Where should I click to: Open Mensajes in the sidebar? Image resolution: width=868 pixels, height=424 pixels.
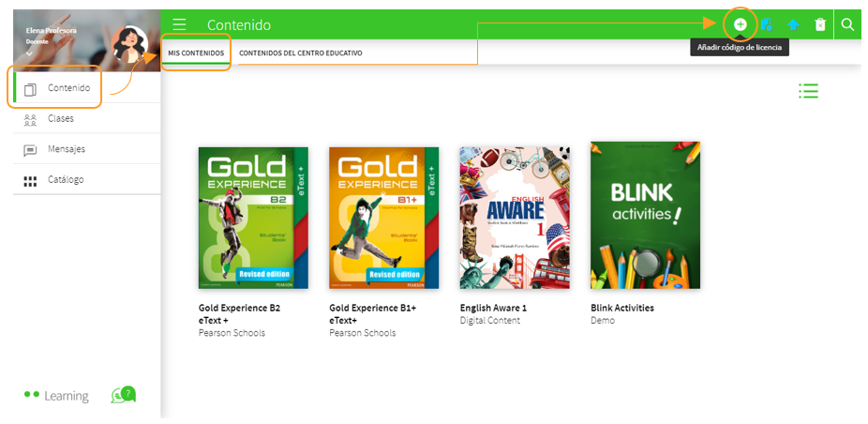(66, 149)
